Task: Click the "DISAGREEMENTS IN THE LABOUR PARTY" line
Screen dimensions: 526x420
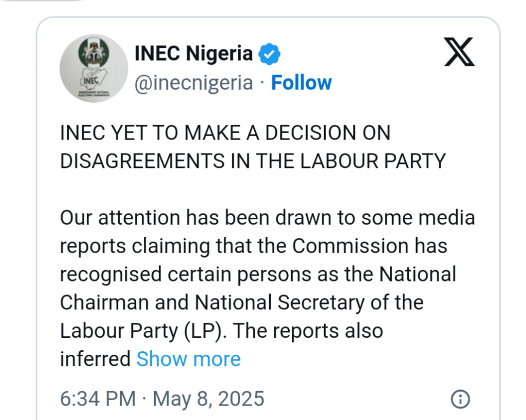Action: click(253, 161)
